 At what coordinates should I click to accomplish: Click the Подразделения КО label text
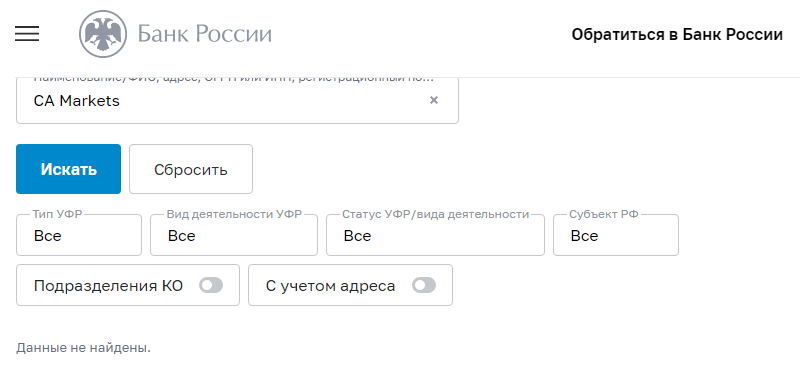click(x=108, y=286)
